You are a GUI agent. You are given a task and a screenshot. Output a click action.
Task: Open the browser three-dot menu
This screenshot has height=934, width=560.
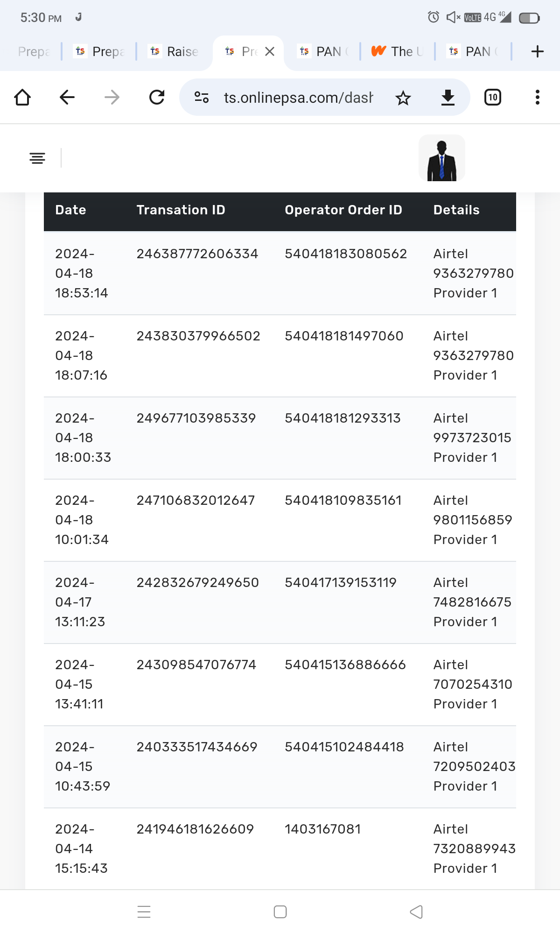[538, 97]
